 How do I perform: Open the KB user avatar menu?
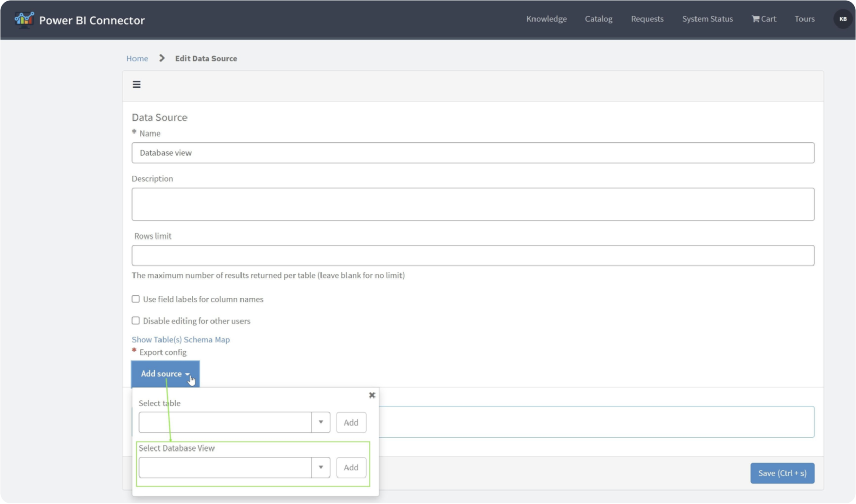842,19
